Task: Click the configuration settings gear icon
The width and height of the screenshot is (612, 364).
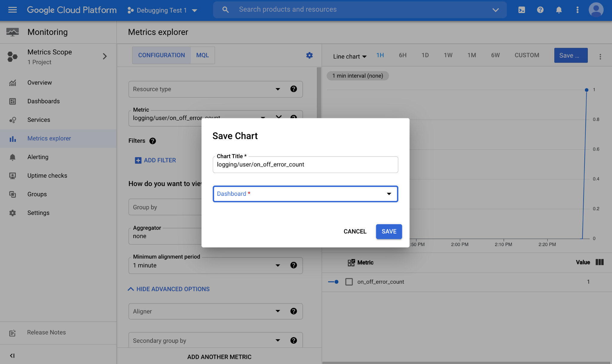Action: click(309, 55)
